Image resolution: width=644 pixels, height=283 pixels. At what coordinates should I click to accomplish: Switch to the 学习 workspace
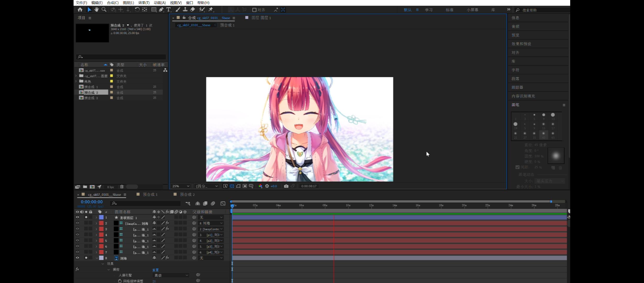[x=429, y=10]
